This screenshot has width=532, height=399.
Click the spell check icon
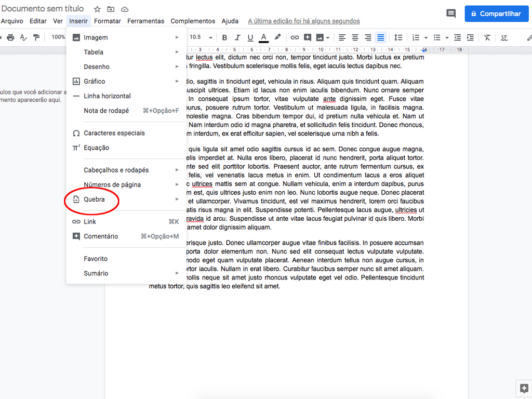pyautogui.click(x=23, y=37)
